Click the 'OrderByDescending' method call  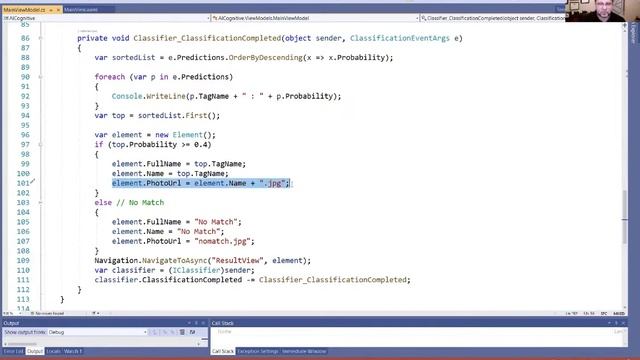(265, 58)
